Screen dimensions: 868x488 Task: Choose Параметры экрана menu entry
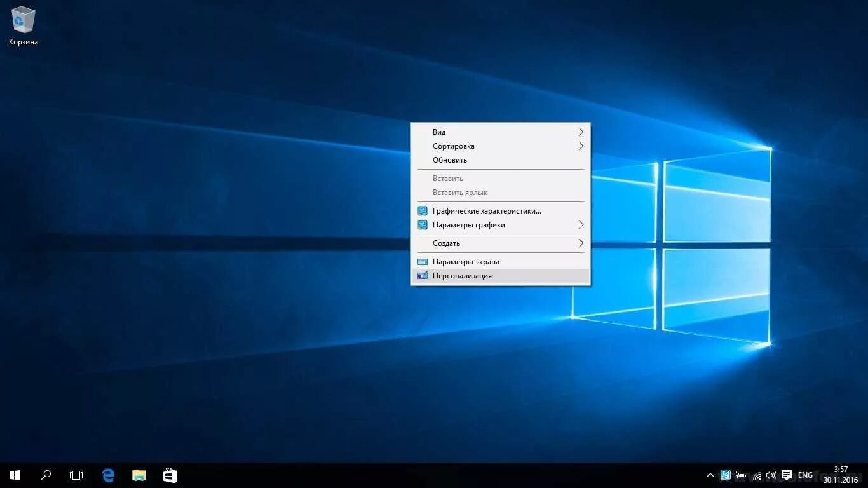(501, 262)
